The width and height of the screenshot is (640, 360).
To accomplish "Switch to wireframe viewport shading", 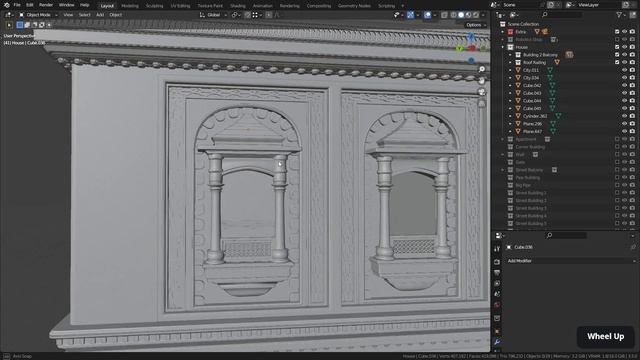I will pyautogui.click(x=454, y=15).
